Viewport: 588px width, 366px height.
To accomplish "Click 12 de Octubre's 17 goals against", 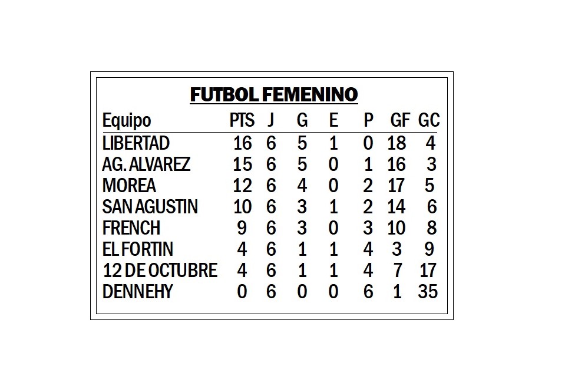I will click(428, 271).
